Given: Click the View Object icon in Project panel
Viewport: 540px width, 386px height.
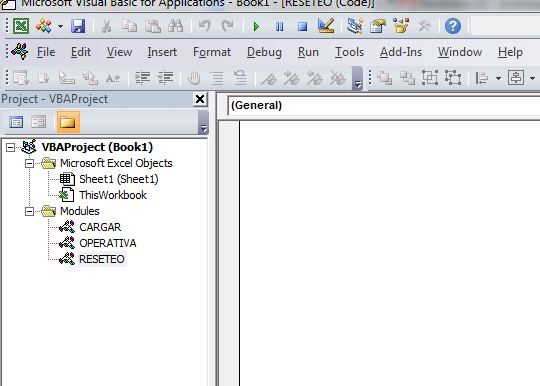Looking at the screenshot, I should click(x=39, y=122).
